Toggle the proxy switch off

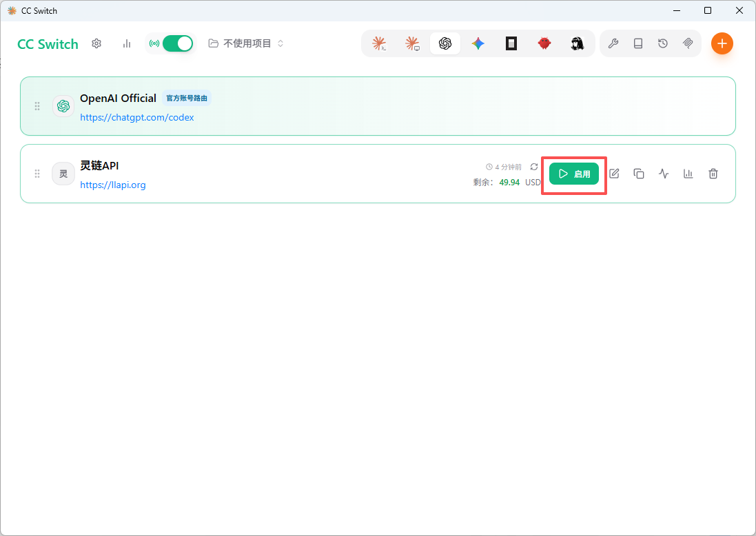pos(177,43)
